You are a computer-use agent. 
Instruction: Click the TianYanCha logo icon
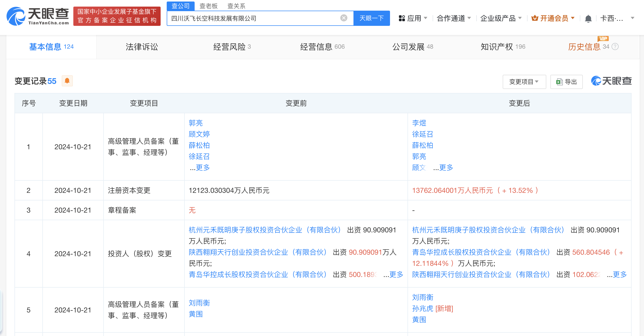pyautogui.click(x=16, y=16)
